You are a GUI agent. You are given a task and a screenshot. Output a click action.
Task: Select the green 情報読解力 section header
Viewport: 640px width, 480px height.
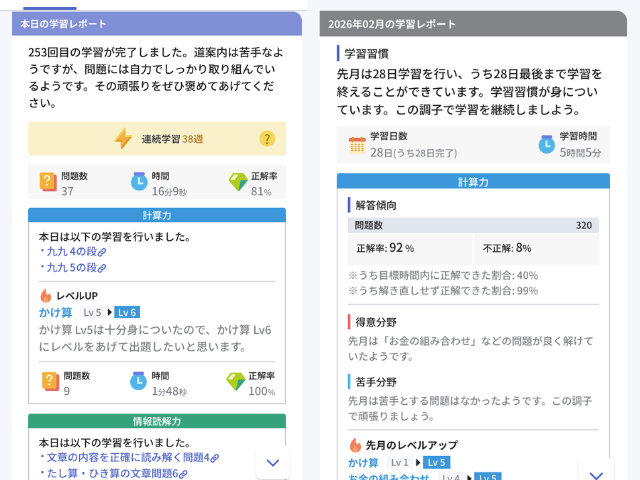pyautogui.click(x=157, y=421)
